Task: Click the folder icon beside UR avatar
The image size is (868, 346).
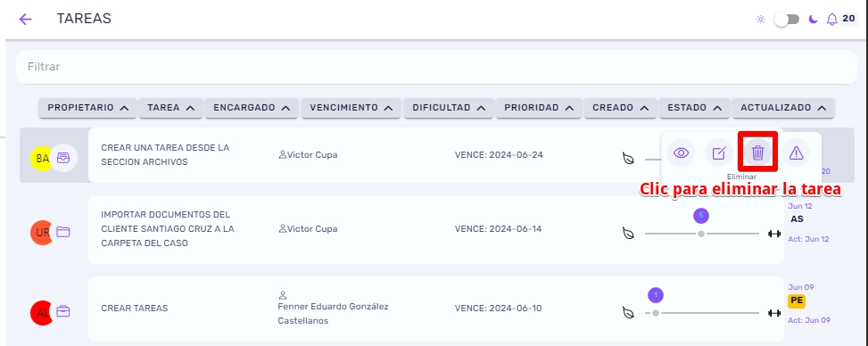Action: click(x=63, y=231)
